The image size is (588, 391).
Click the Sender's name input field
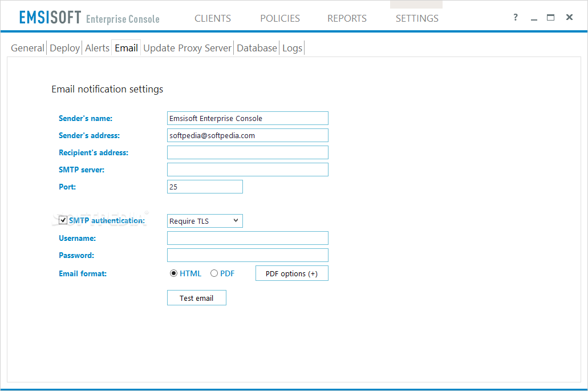point(248,118)
